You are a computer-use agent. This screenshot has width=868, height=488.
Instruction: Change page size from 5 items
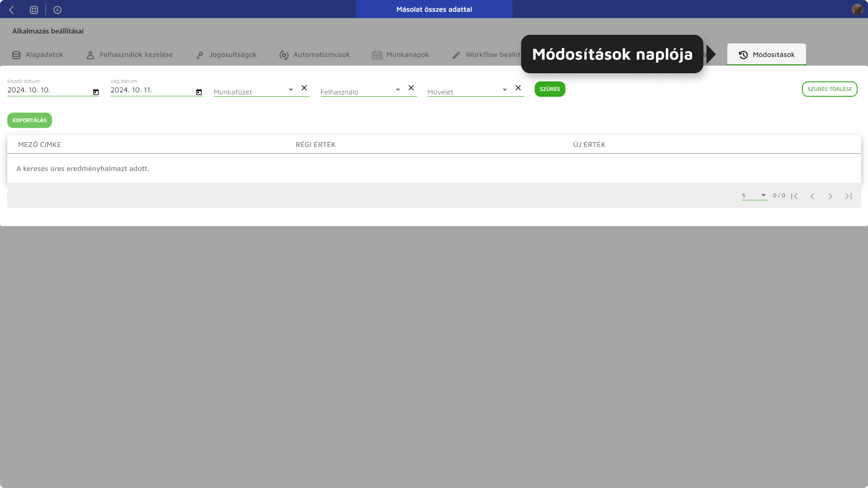754,195
